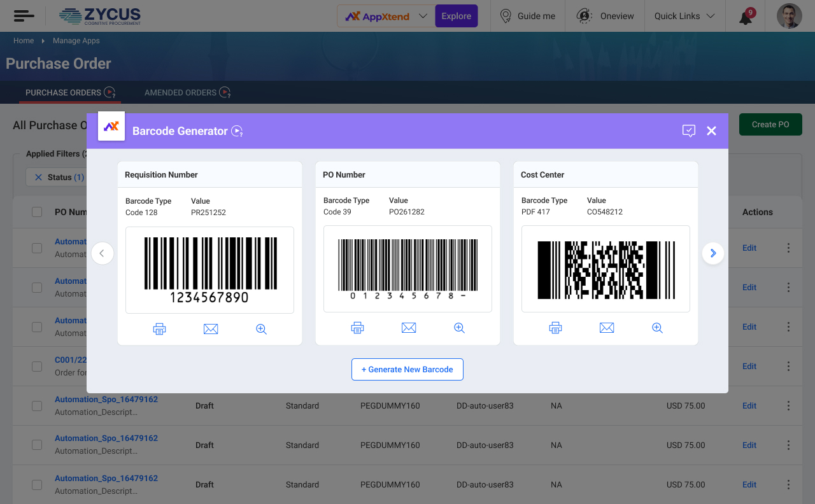815x504 pixels.
Task: Remove the Status filter chip
Action: pos(38,178)
